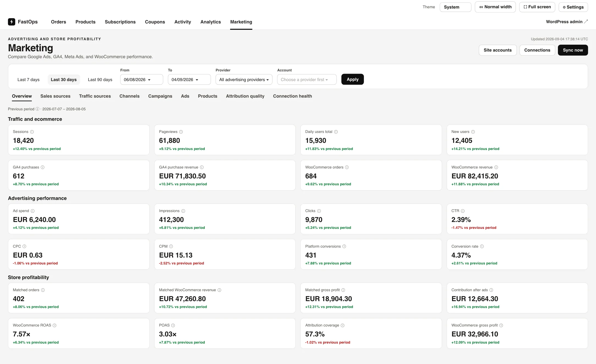
Task: Show Ad spend info icon
Action: pyautogui.click(x=33, y=211)
